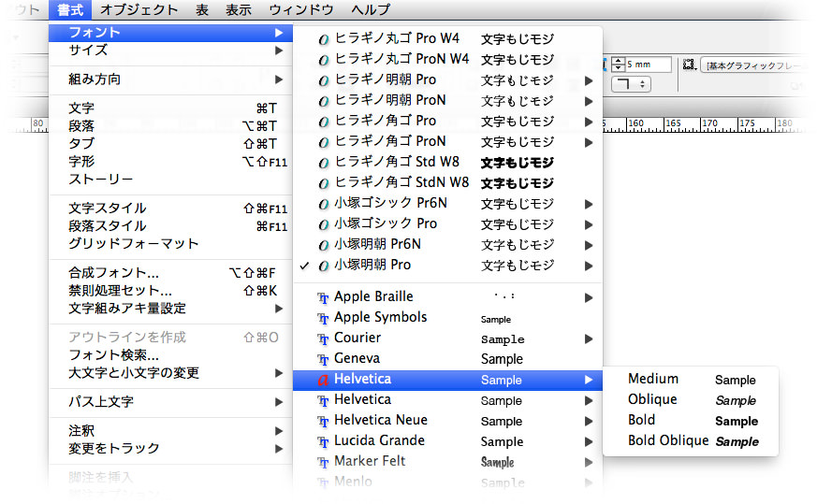The width and height of the screenshot is (817, 504).
Task: Select the フォント submenu entry
Action: [170, 33]
